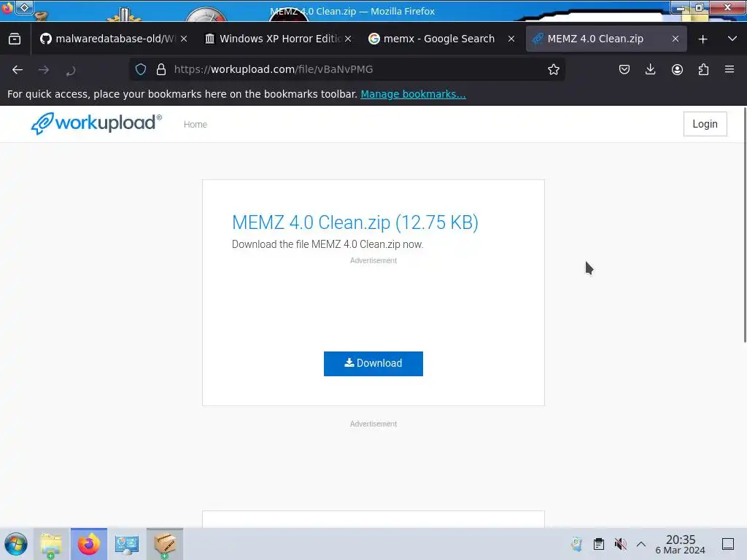Close the malwaredatabase-old tab

(184, 39)
